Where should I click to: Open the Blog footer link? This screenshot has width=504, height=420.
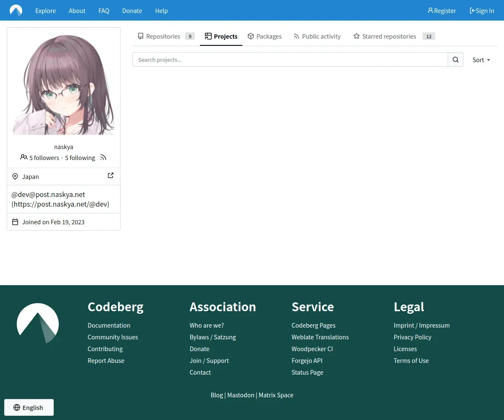tap(217, 395)
